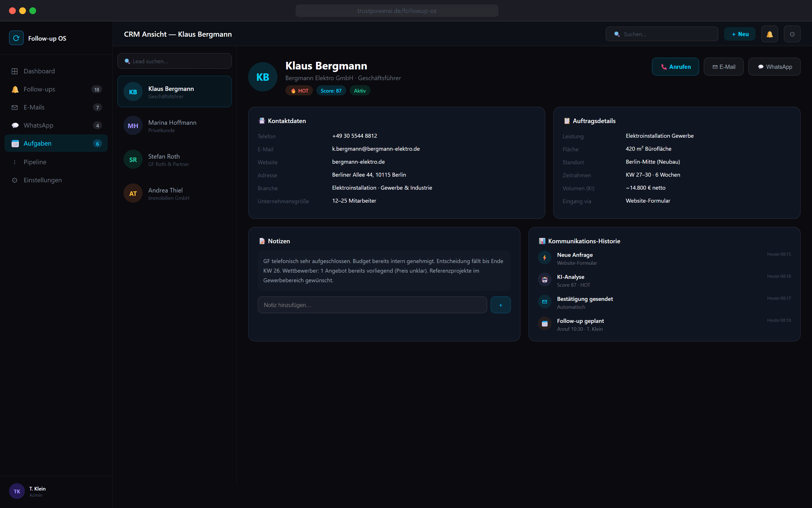Click the Follow-up OS logo icon

16,38
